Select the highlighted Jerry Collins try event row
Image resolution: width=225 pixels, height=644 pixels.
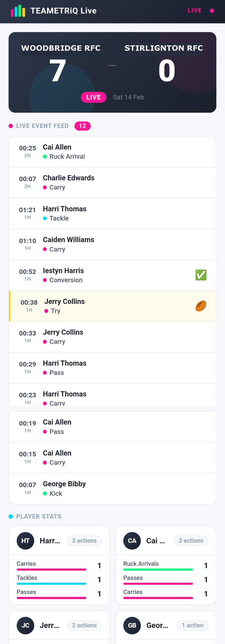112,306
